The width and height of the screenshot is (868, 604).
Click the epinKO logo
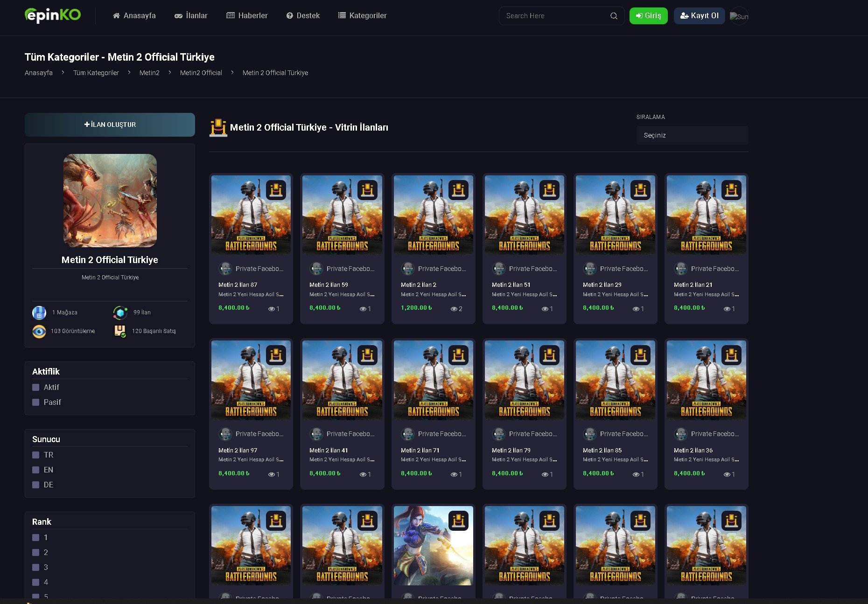[53, 15]
